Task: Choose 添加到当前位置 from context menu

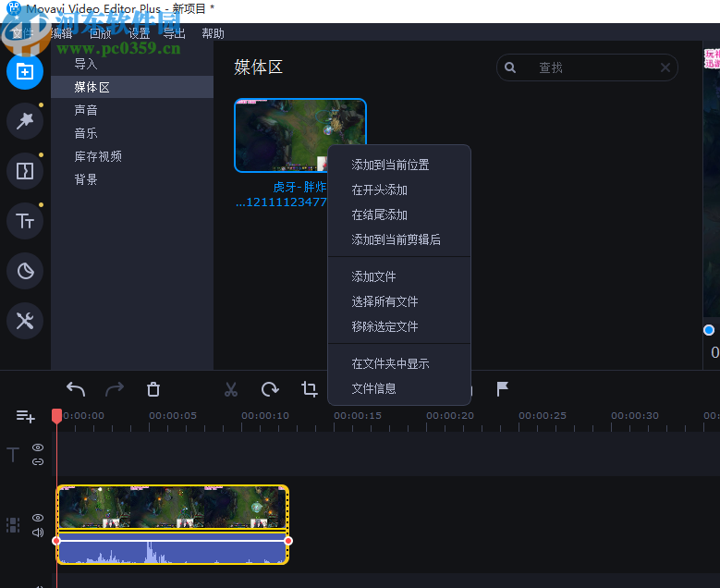Action: coord(399,165)
